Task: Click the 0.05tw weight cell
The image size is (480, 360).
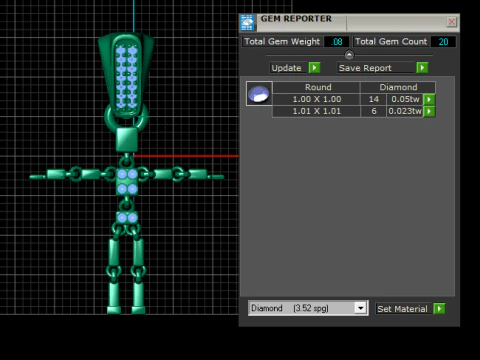Action: [405, 99]
